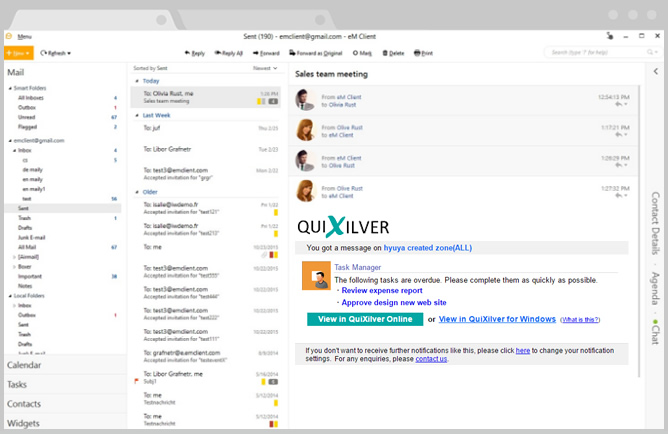Click the Mark toolbar button
Image resolution: width=668 pixels, height=434 pixels.
pyautogui.click(x=362, y=53)
